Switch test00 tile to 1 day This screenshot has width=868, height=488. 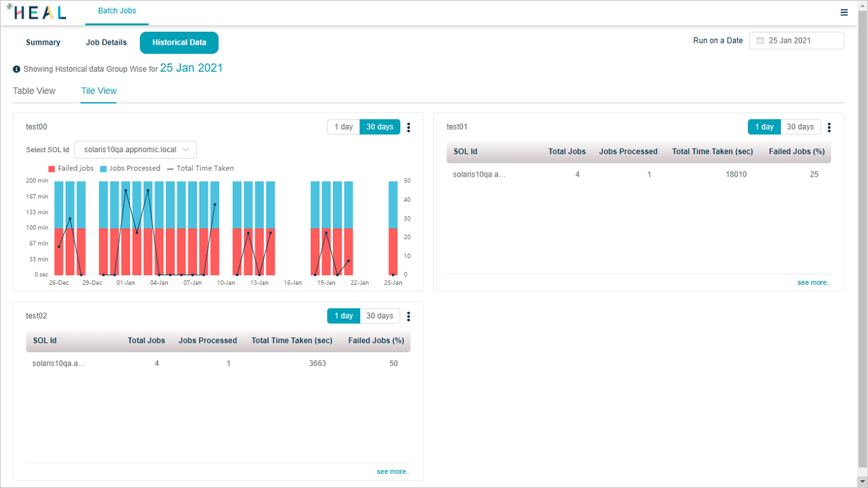pos(343,127)
